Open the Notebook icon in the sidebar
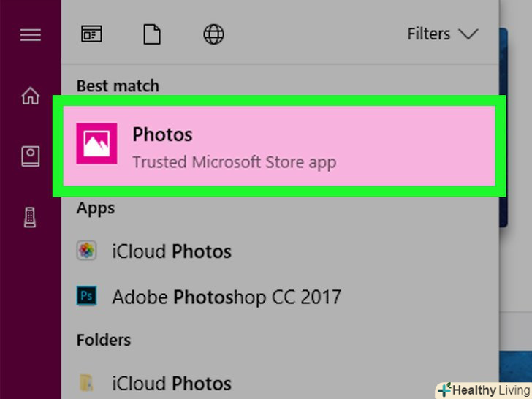Screen dimensions: 532x399 30,156
